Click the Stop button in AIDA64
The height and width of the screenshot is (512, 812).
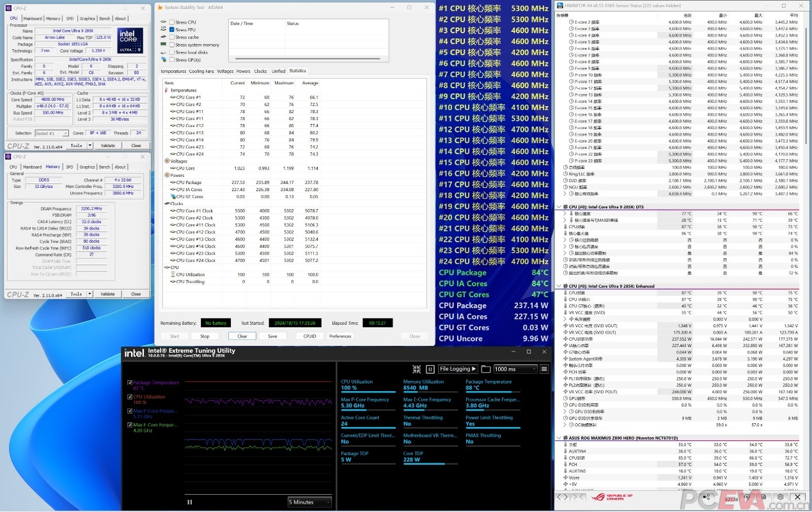coord(205,336)
